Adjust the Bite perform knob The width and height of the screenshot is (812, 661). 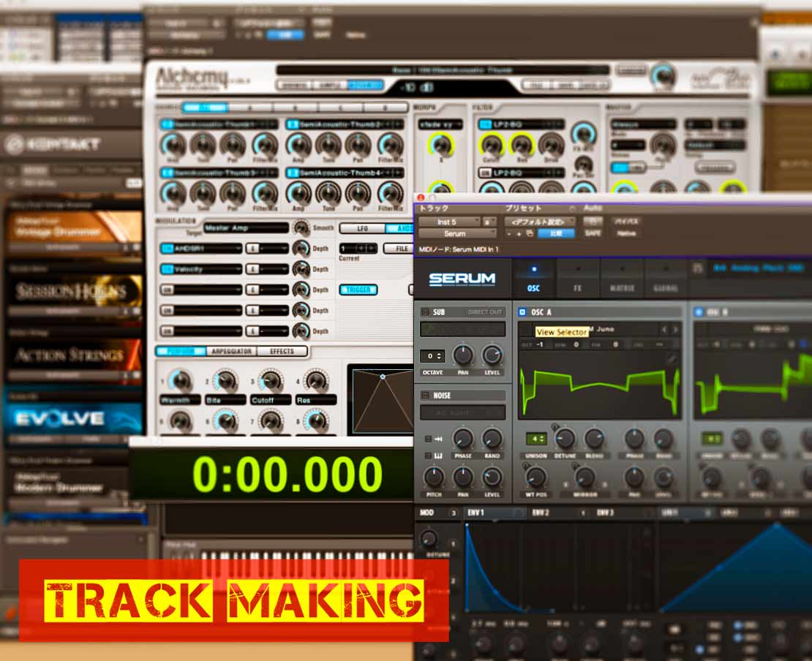click(x=225, y=381)
